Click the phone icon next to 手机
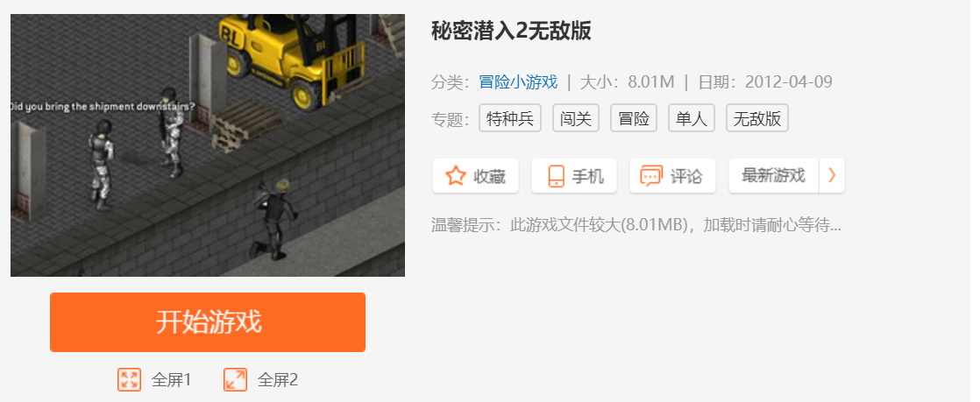980x402 pixels. pyautogui.click(x=556, y=176)
